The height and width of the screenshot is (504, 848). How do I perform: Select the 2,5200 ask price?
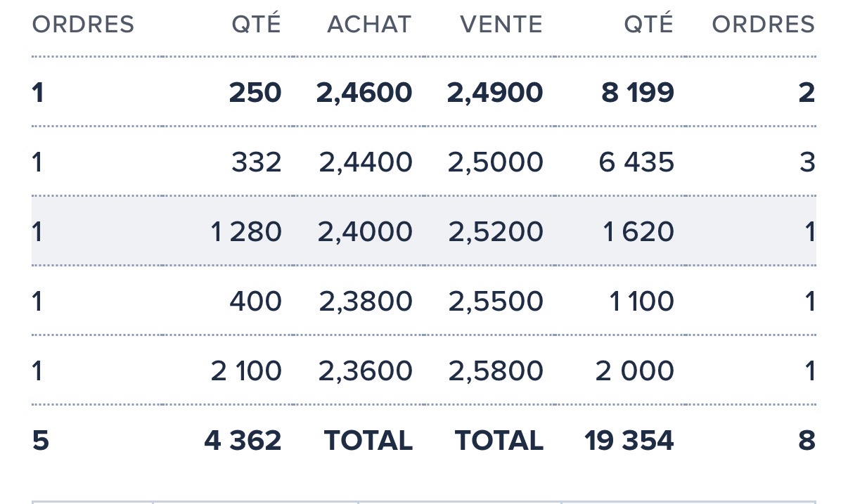(x=496, y=232)
